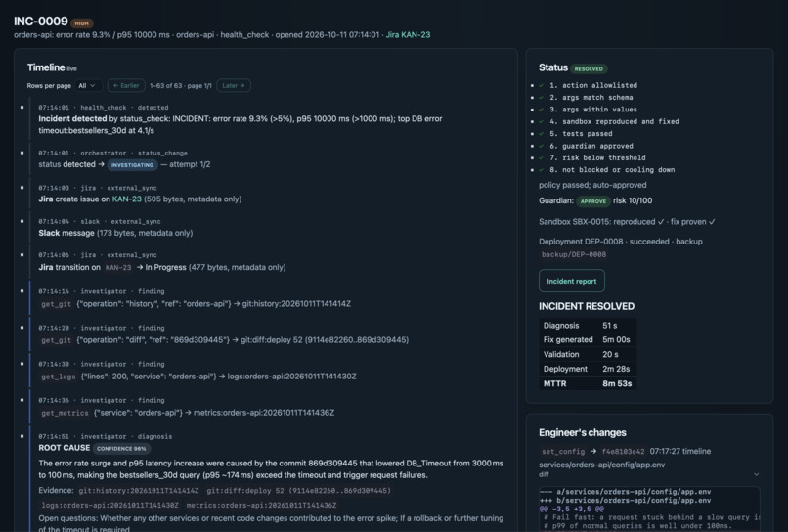Click the backup/DEP-0008 code label
The height and width of the screenshot is (532, 788).
(574, 254)
